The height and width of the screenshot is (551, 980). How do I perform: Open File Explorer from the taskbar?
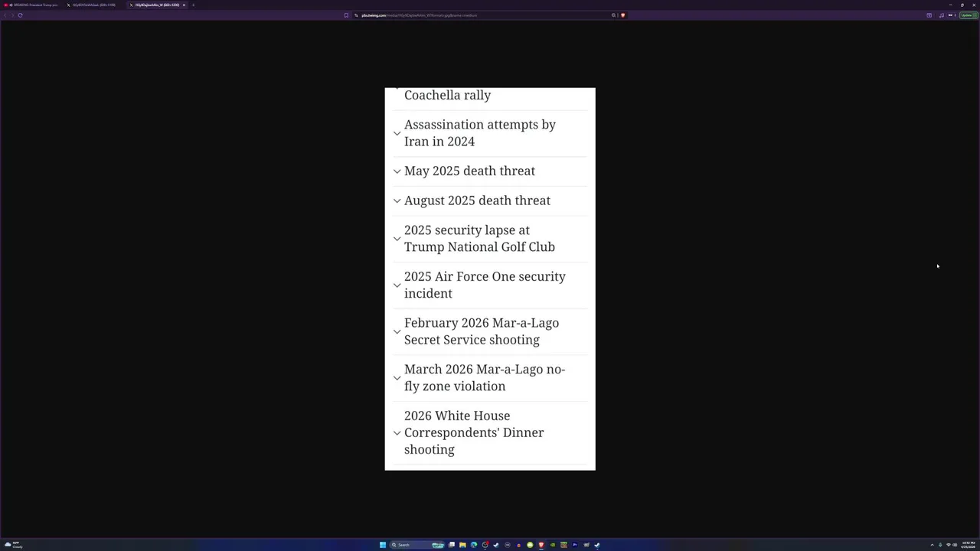pos(462,545)
